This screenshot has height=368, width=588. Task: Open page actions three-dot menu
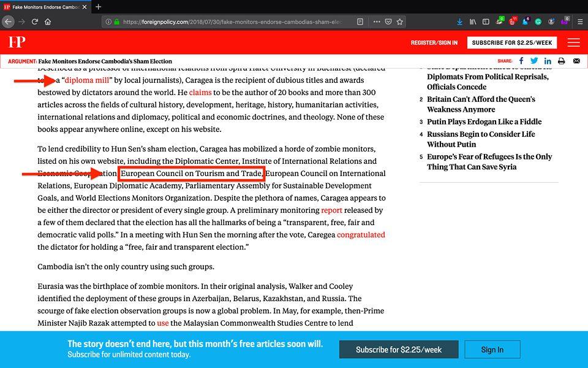[377, 22]
